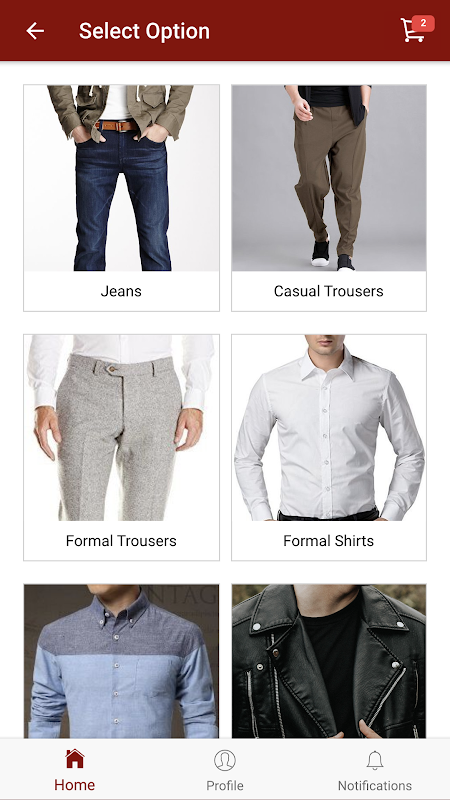The width and height of the screenshot is (450, 800).
Task: Select the Formal Shirts product image
Action: 329,428
